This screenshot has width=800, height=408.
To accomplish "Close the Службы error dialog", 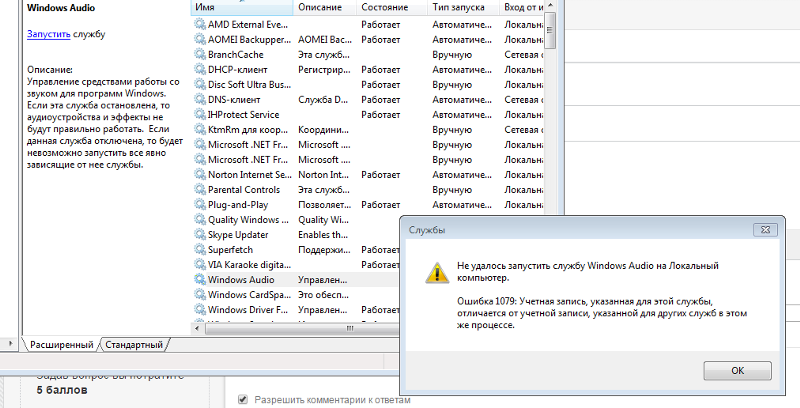I will coord(765,230).
